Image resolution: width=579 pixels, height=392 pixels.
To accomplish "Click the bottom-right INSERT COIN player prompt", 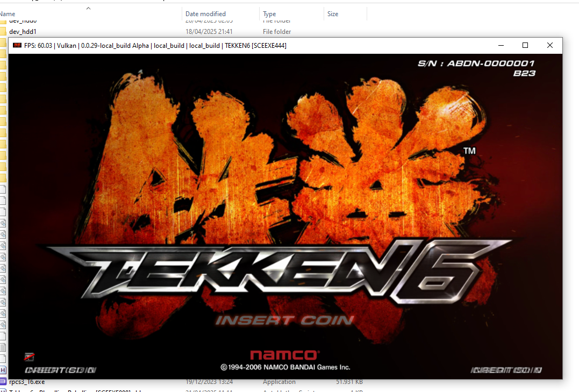I will (x=506, y=370).
